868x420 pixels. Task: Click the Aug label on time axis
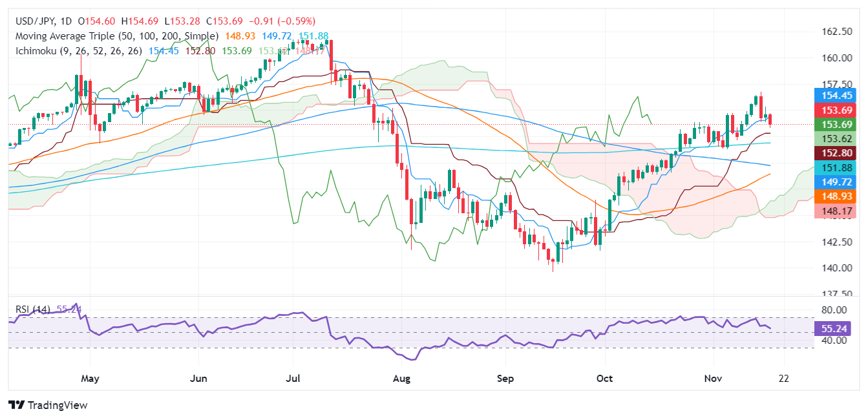coord(401,378)
